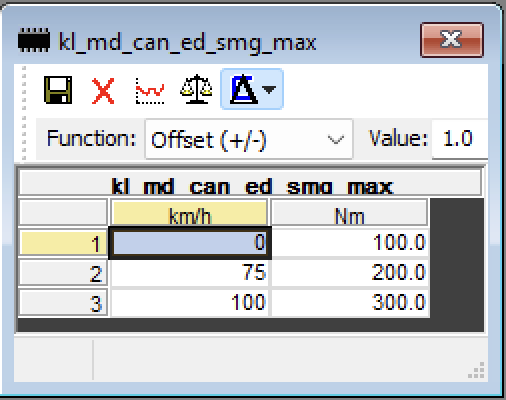
Task: Select the km/h cell with value 0
Action: click(x=190, y=243)
